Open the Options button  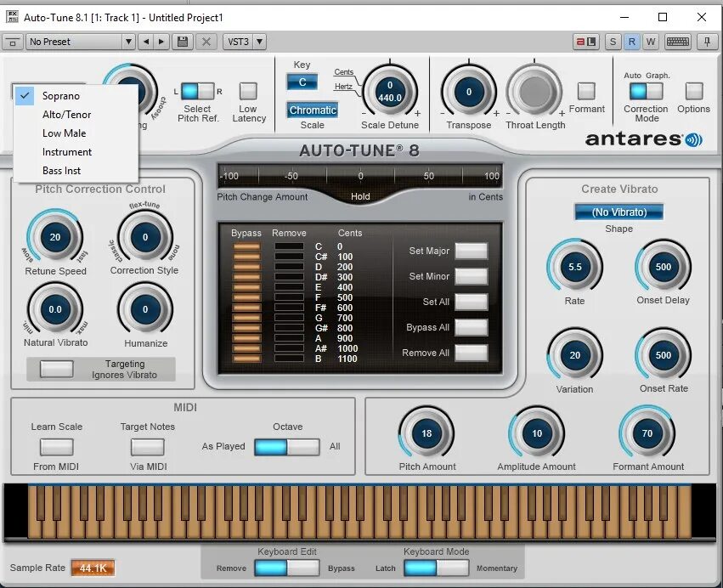coord(694,91)
